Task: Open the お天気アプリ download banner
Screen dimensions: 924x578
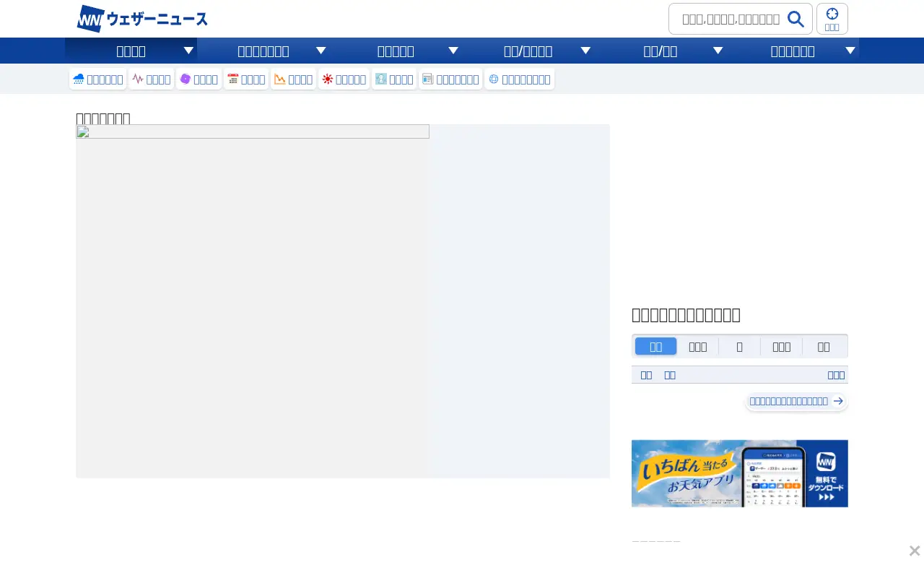Action: 740,473
